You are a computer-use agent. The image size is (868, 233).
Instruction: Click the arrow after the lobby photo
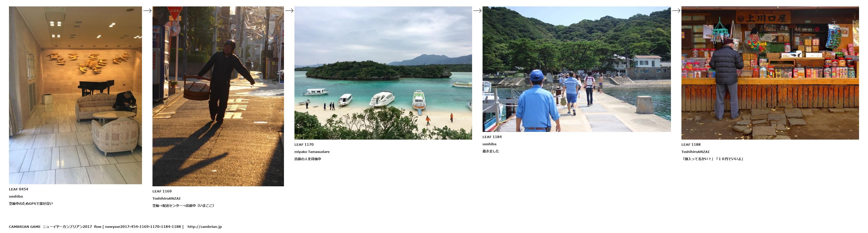click(x=147, y=11)
